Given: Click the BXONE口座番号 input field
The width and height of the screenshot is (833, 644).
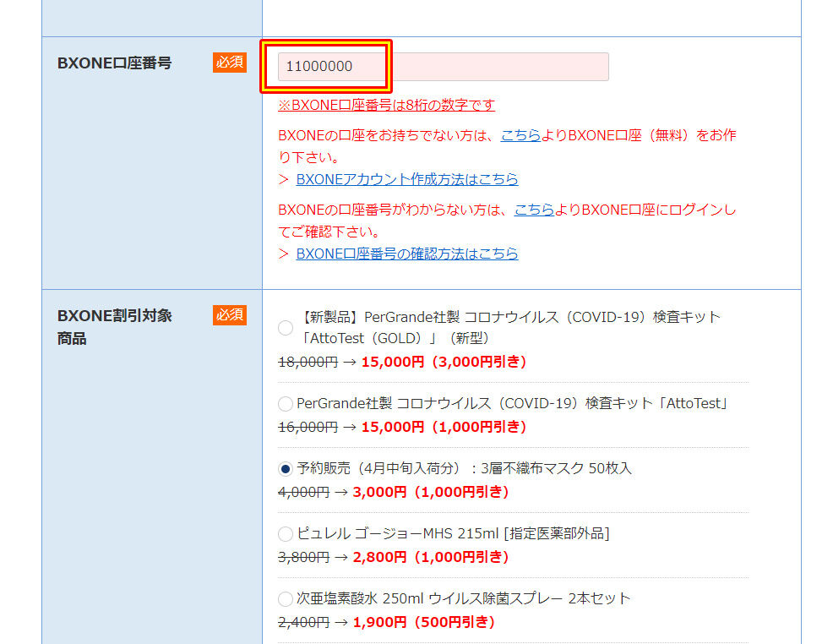Looking at the screenshot, I should (443, 67).
